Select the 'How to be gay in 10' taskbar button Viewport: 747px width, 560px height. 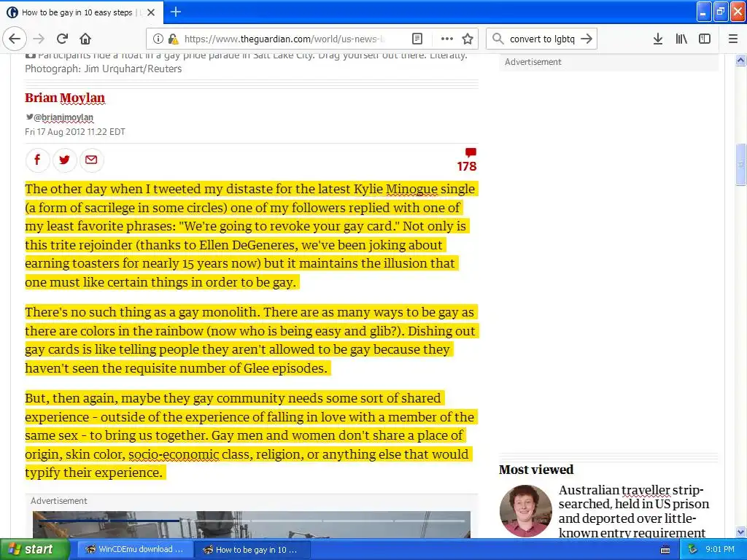[x=252, y=550]
